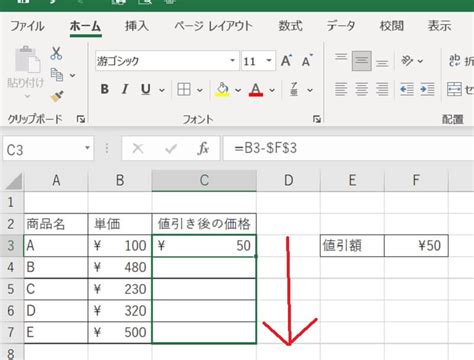Open the ページ レイアウト tab
The image size is (474, 360).
tap(214, 26)
